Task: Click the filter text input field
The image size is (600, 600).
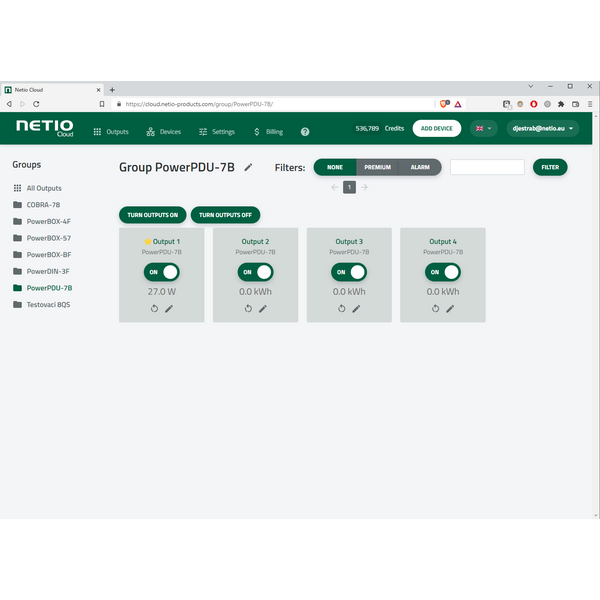Action: (487, 167)
